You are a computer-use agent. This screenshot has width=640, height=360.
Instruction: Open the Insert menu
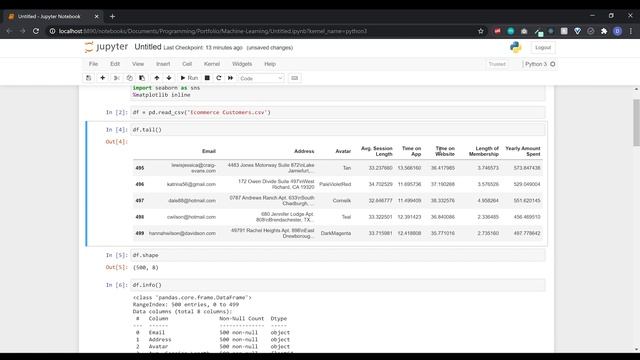pyautogui.click(x=163, y=64)
